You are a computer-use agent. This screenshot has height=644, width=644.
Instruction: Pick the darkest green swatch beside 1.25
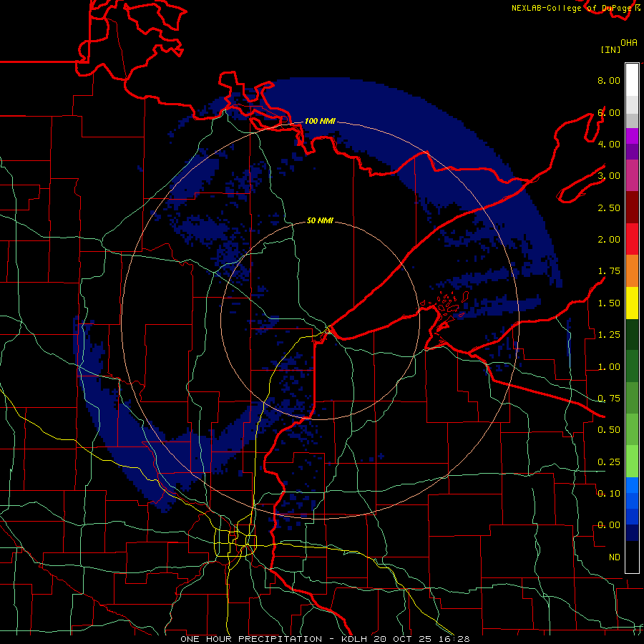point(632,335)
